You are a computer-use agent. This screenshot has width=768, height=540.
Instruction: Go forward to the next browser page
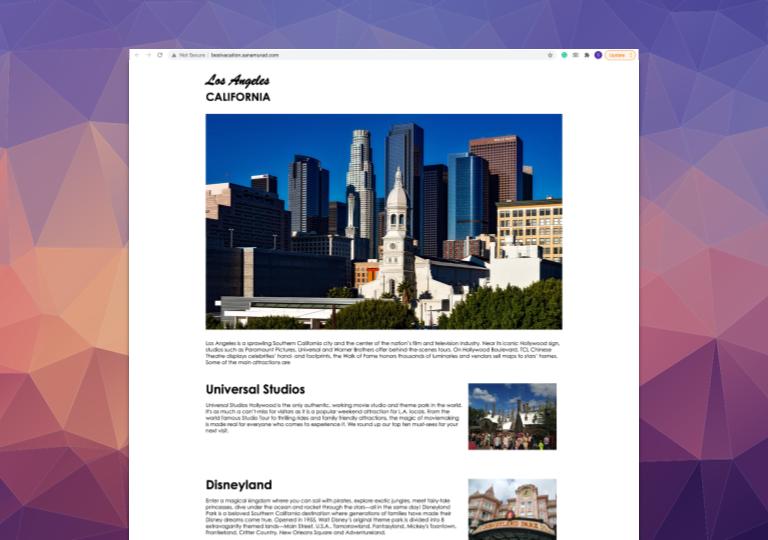[148, 55]
